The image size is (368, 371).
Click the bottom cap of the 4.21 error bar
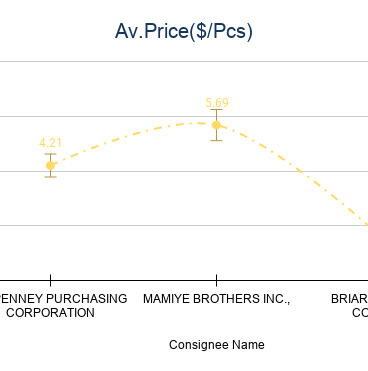50,177
